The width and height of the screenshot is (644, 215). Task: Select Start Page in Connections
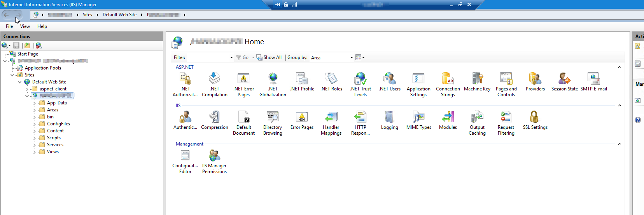(x=28, y=54)
